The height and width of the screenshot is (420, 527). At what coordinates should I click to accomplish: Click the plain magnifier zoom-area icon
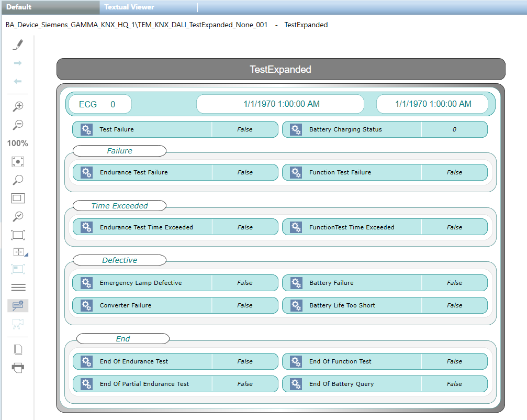[x=18, y=180]
